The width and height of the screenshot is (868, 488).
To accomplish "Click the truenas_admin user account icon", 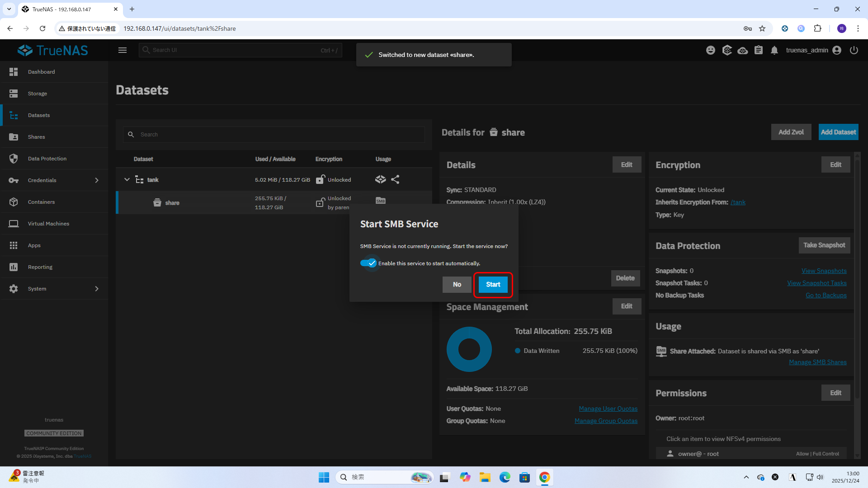I will [837, 50].
